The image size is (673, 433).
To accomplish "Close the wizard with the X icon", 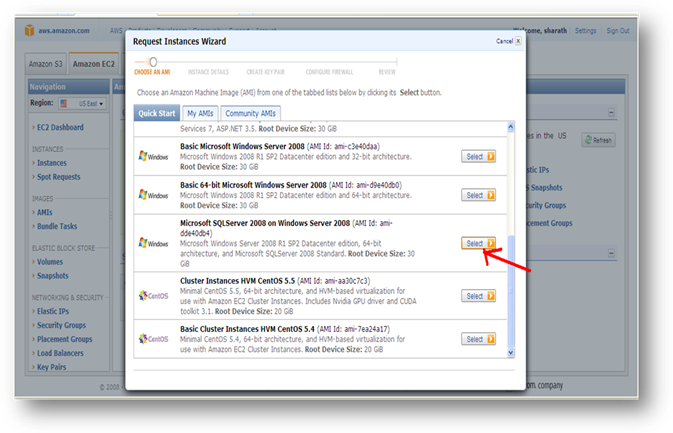I will (x=518, y=41).
